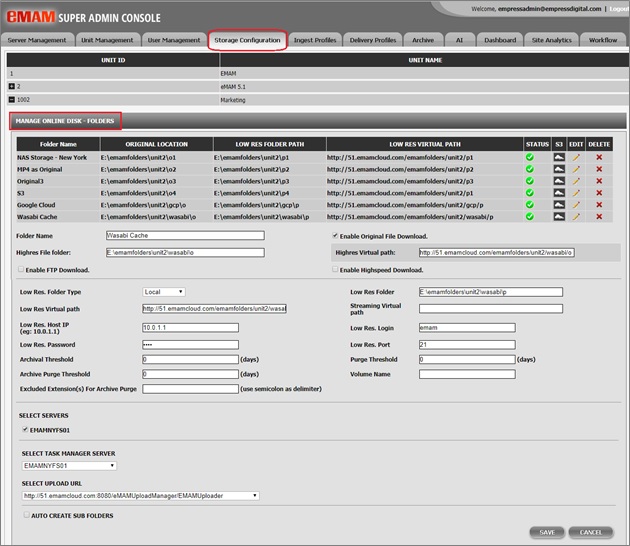The width and height of the screenshot is (630, 546).
Task: Click the green status icon for Google Cloud row
Action: [530, 204]
